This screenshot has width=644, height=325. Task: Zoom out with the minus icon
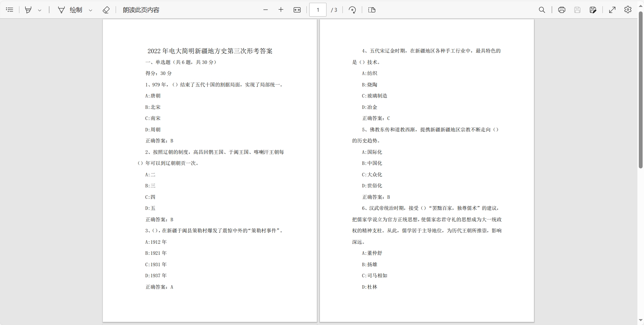point(266,10)
